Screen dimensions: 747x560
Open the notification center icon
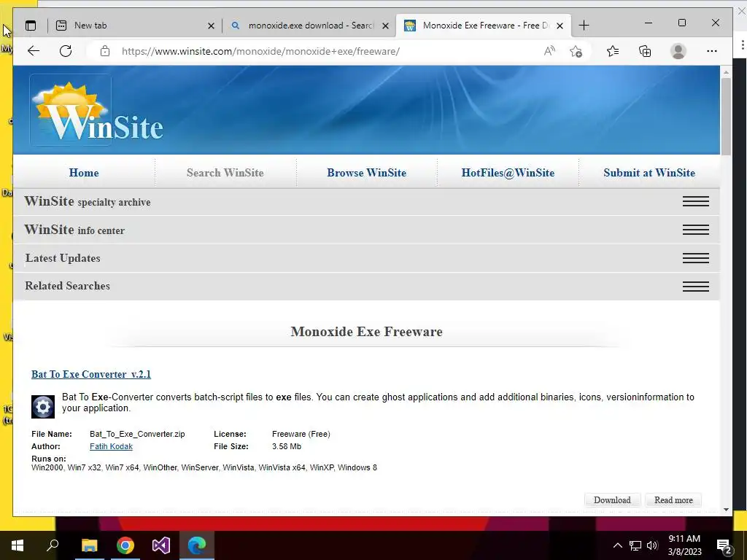click(724, 546)
